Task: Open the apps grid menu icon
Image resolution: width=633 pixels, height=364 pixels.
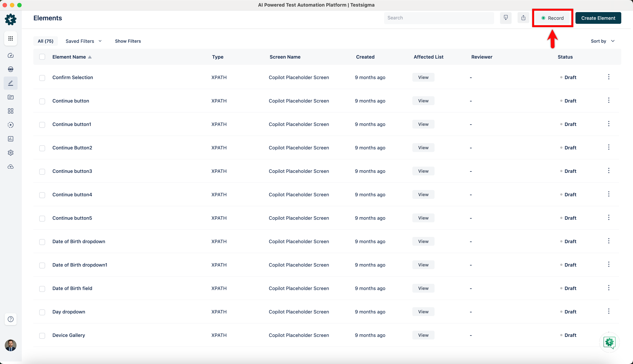Action: click(x=10, y=38)
